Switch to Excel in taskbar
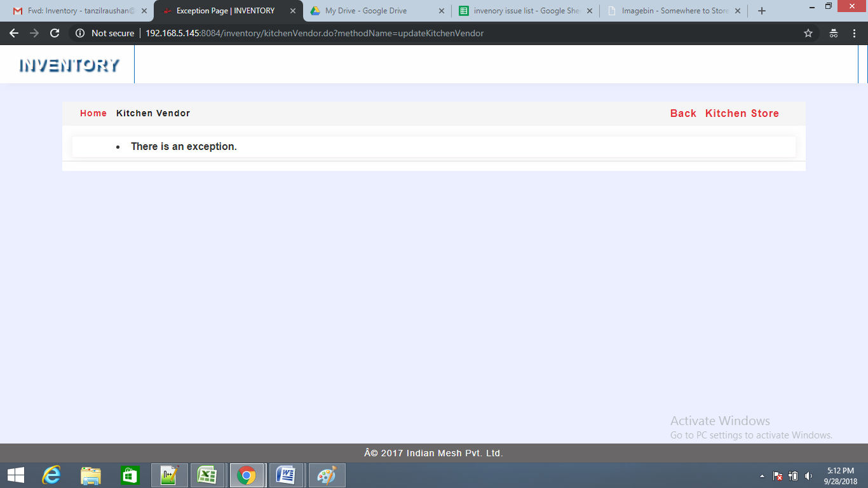This screenshot has width=868, height=488. [208, 475]
